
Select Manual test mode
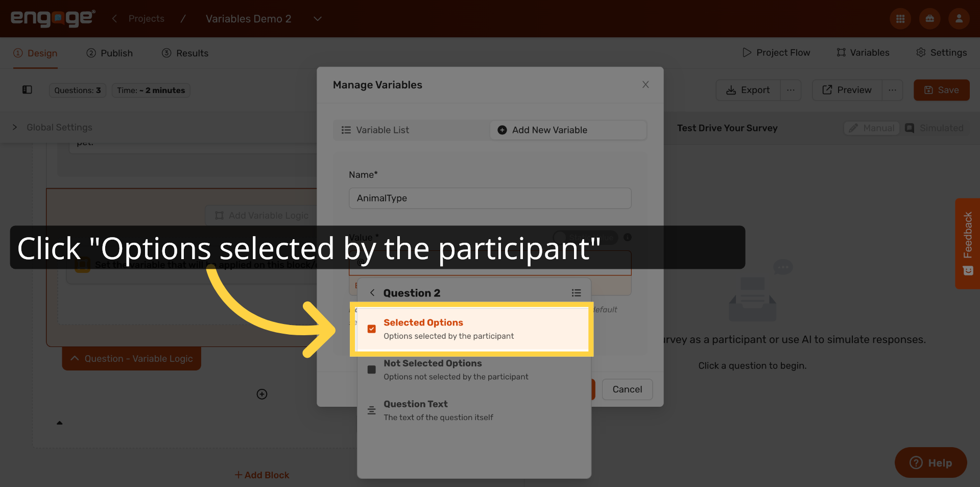click(872, 128)
